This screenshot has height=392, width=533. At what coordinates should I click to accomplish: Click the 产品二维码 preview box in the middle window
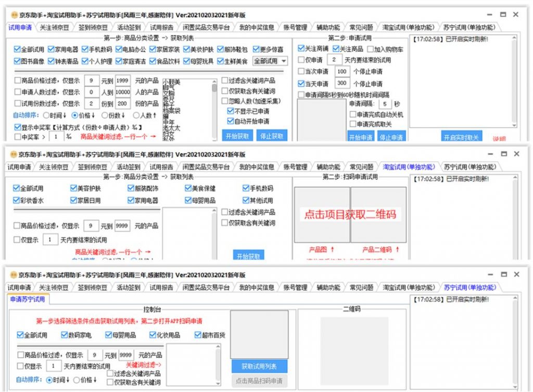pos(378,215)
